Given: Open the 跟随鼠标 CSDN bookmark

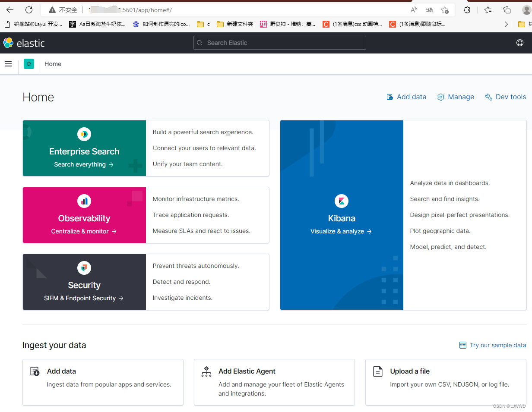Looking at the screenshot, I should 418,24.
